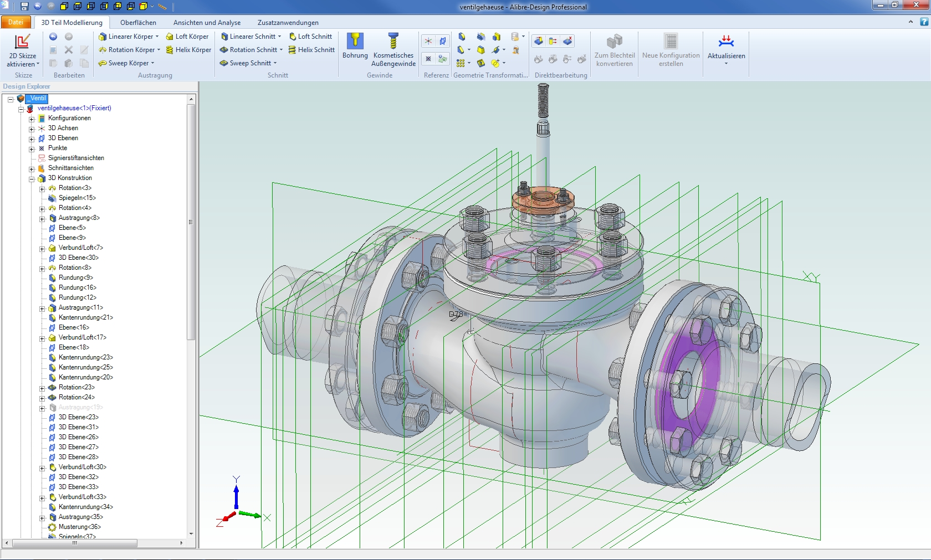Click the Helix Schnitt button

[x=311, y=50]
